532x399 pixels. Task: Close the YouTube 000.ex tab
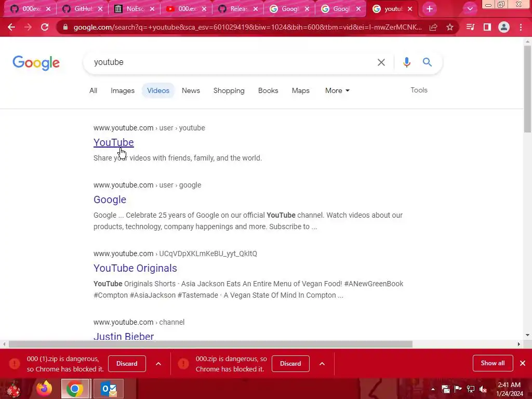(x=204, y=9)
